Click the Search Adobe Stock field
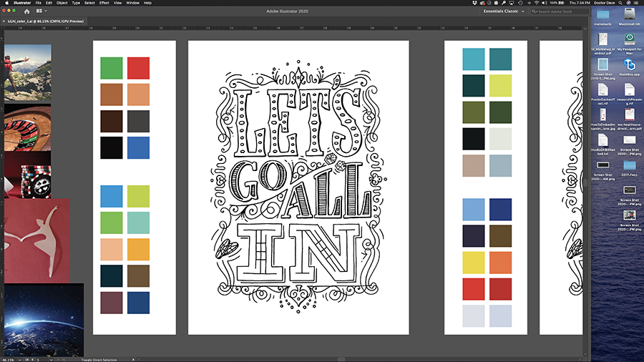This screenshot has width=644, height=362. tap(559, 11)
